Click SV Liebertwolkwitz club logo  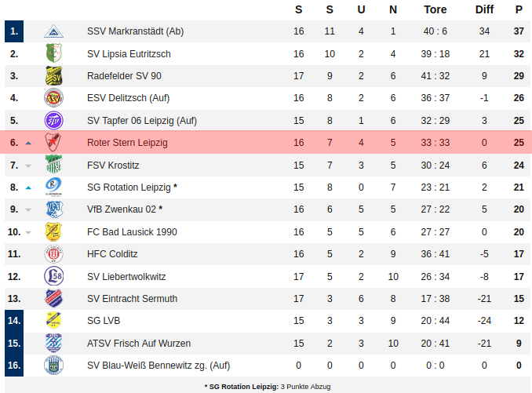pyautogui.click(x=53, y=277)
